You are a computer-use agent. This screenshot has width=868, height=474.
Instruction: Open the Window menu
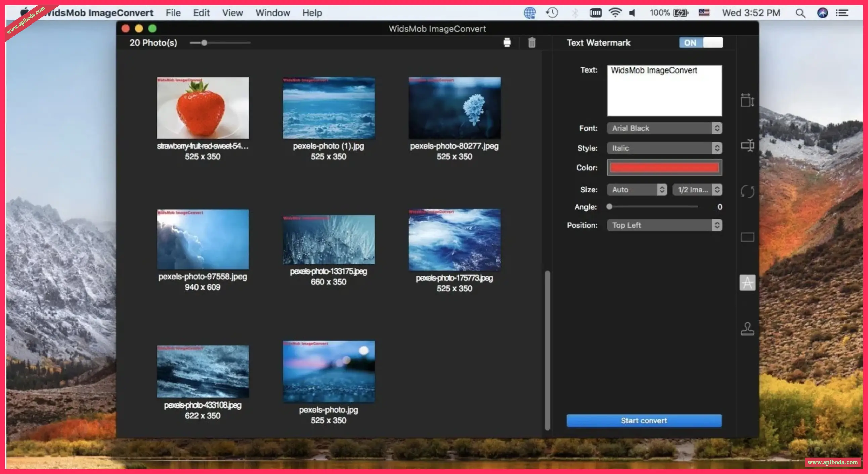(272, 13)
